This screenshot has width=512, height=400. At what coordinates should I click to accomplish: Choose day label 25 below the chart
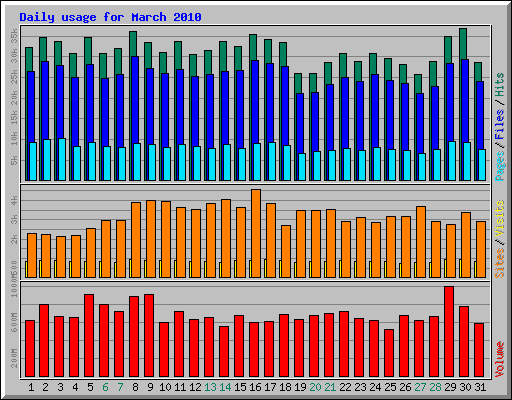click(390, 387)
